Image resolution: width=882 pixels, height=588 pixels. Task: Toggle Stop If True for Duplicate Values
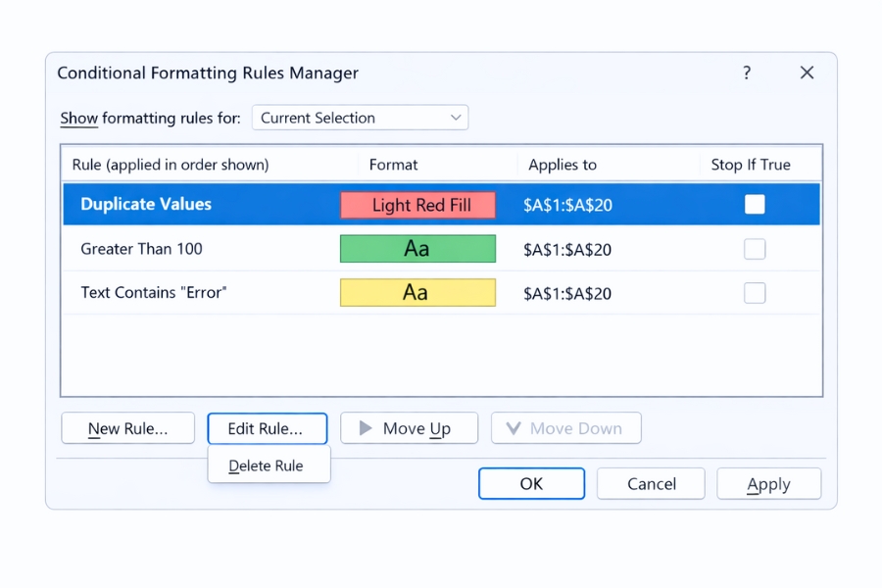(x=755, y=204)
